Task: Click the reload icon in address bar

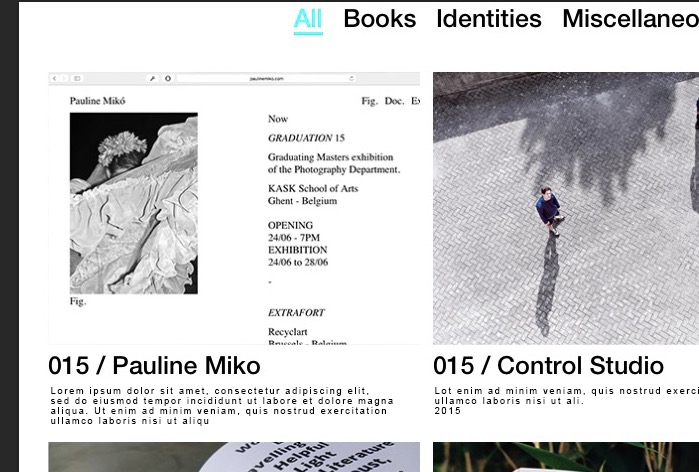Action: coord(351,78)
